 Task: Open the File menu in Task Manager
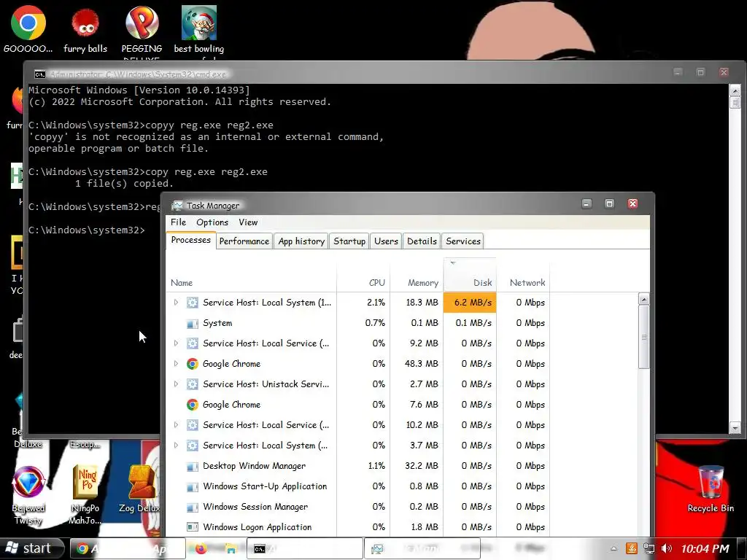pyautogui.click(x=178, y=222)
